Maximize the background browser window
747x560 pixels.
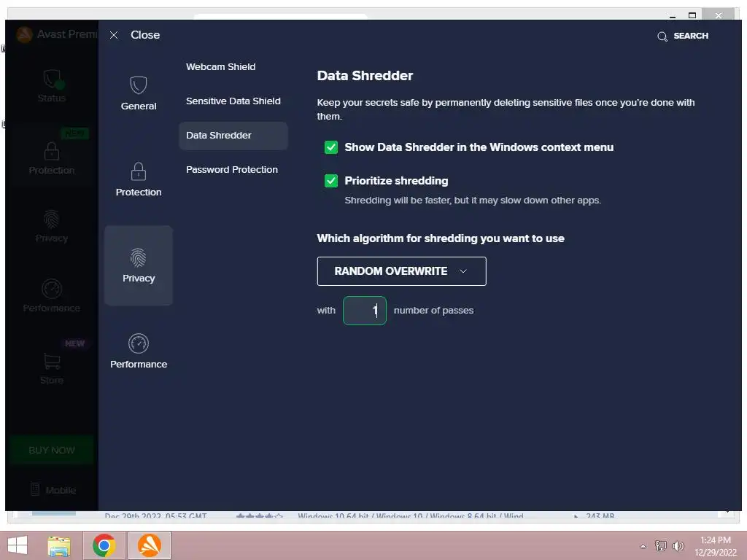click(692, 16)
